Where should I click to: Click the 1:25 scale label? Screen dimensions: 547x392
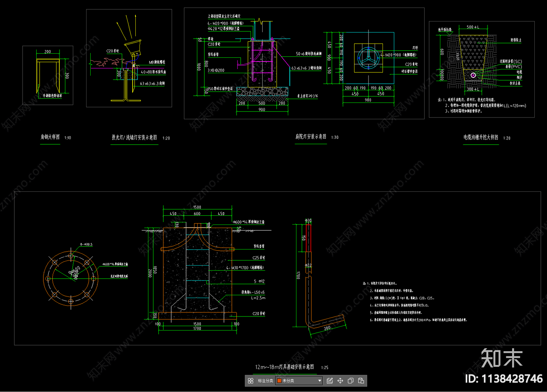[x=325, y=368]
